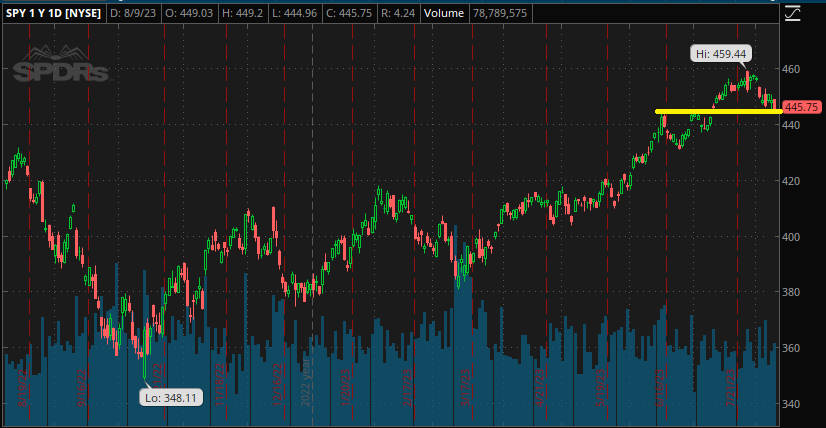Image resolution: width=826 pixels, height=428 pixels.
Task: Click the 420 price axis label
Action: coord(793,181)
